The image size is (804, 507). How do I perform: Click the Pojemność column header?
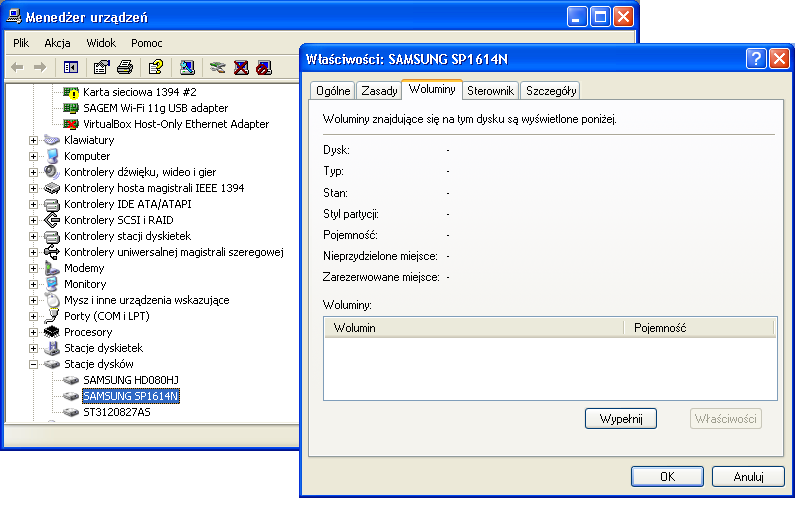(698, 328)
